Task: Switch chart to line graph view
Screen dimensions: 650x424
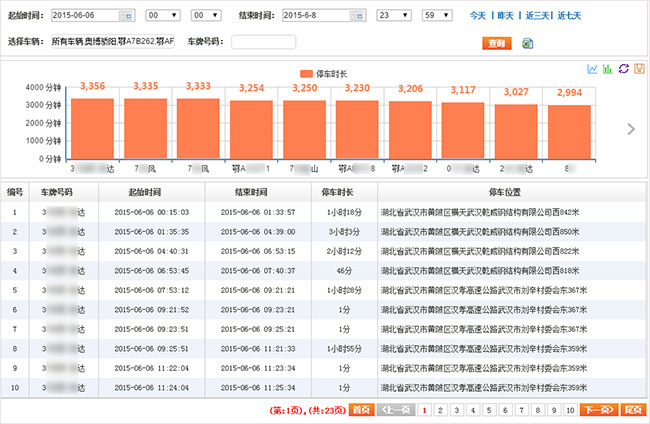Action: tap(592, 69)
